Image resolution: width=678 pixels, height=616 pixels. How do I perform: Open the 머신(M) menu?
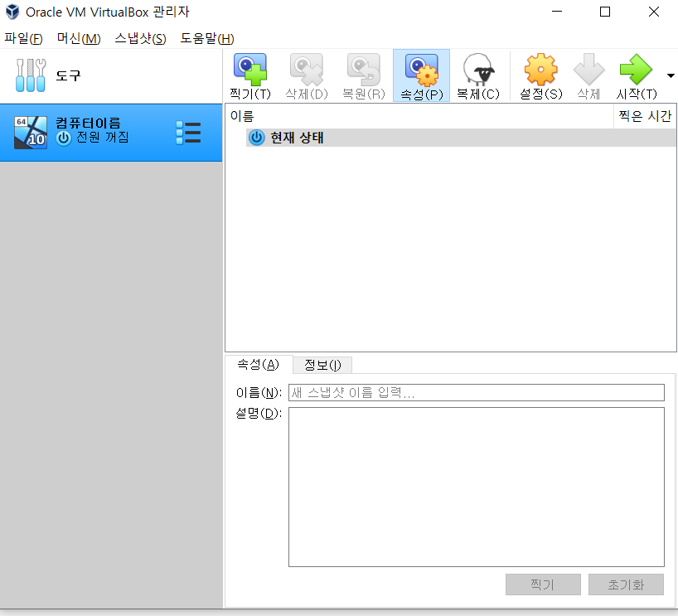79,38
